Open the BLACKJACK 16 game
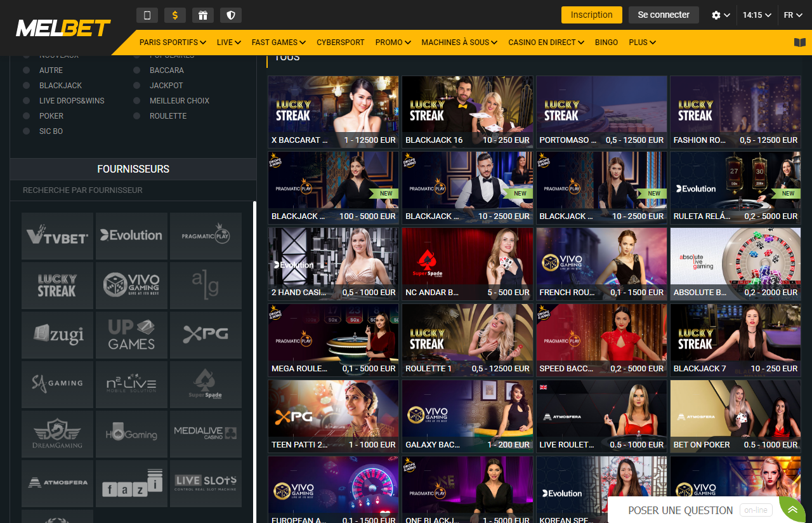Screen dimensions: 812x523 click(x=468, y=112)
